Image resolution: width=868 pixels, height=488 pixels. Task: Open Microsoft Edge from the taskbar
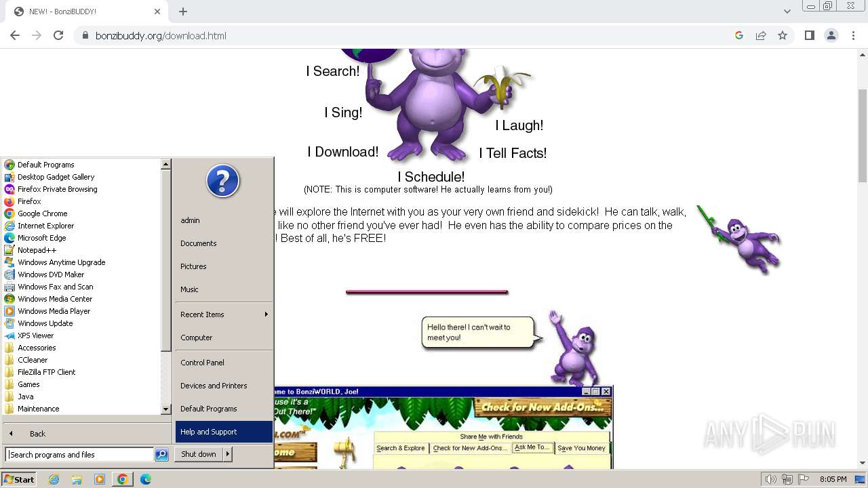pyautogui.click(x=146, y=479)
